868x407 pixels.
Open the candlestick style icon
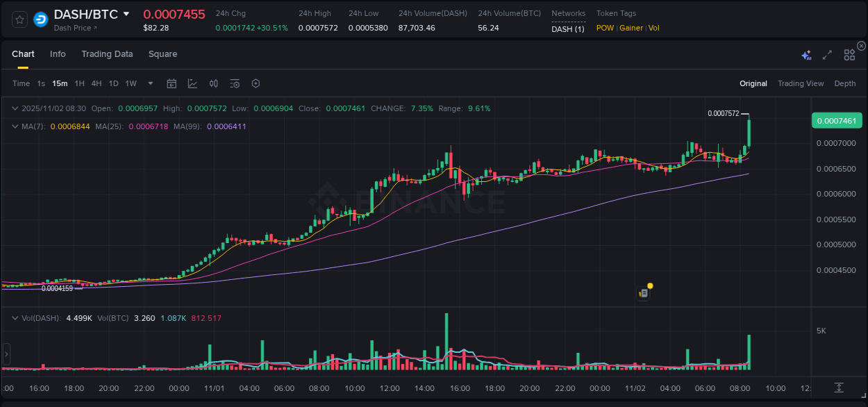pyautogui.click(x=213, y=83)
